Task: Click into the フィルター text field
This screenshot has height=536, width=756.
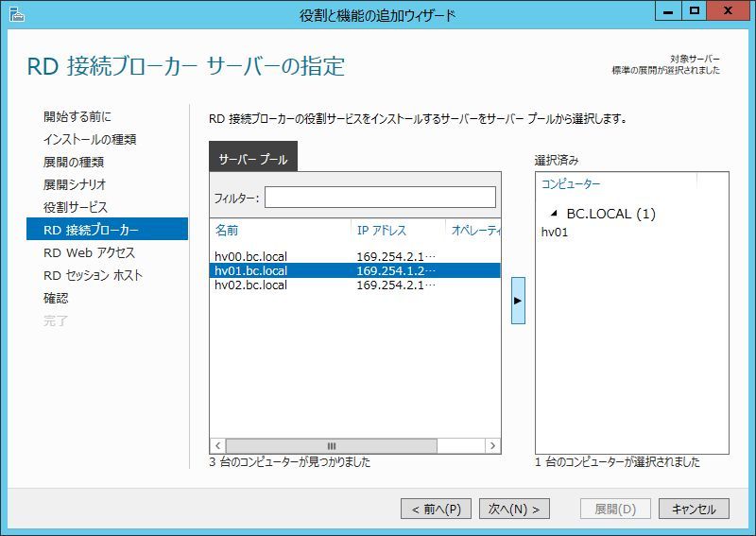Action: point(380,197)
